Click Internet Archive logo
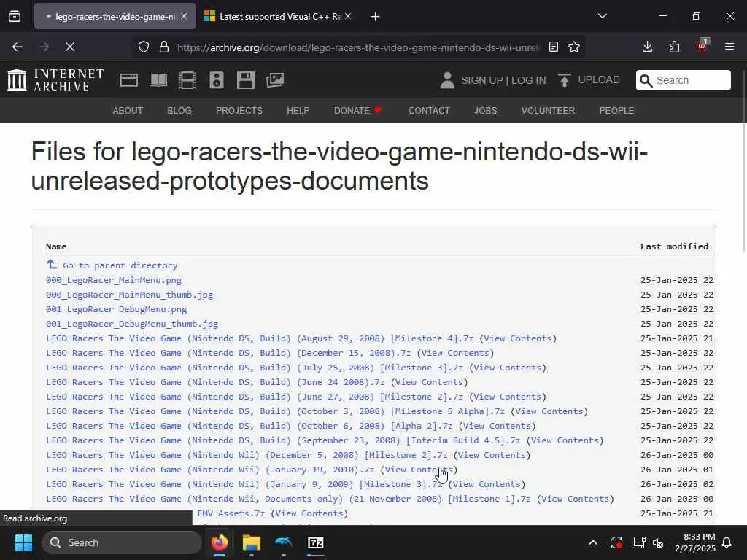 (x=55, y=80)
